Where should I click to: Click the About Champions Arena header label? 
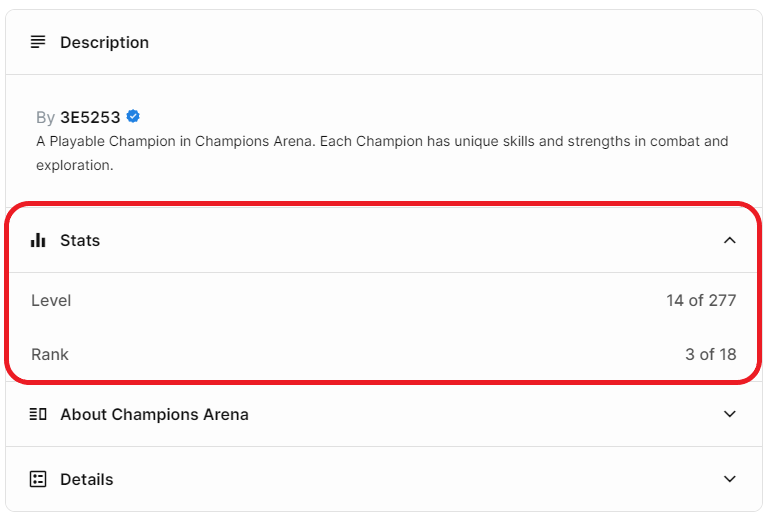[154, 414]
